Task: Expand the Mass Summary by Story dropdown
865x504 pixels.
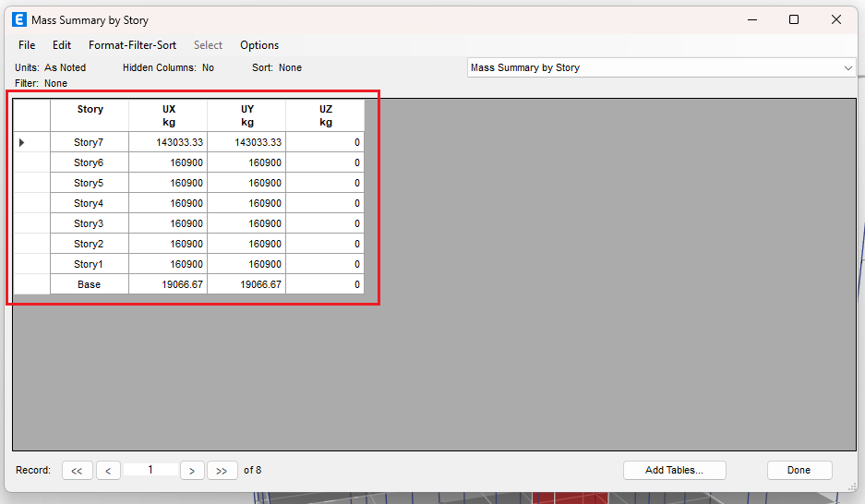Action: (x=847, y=67)
